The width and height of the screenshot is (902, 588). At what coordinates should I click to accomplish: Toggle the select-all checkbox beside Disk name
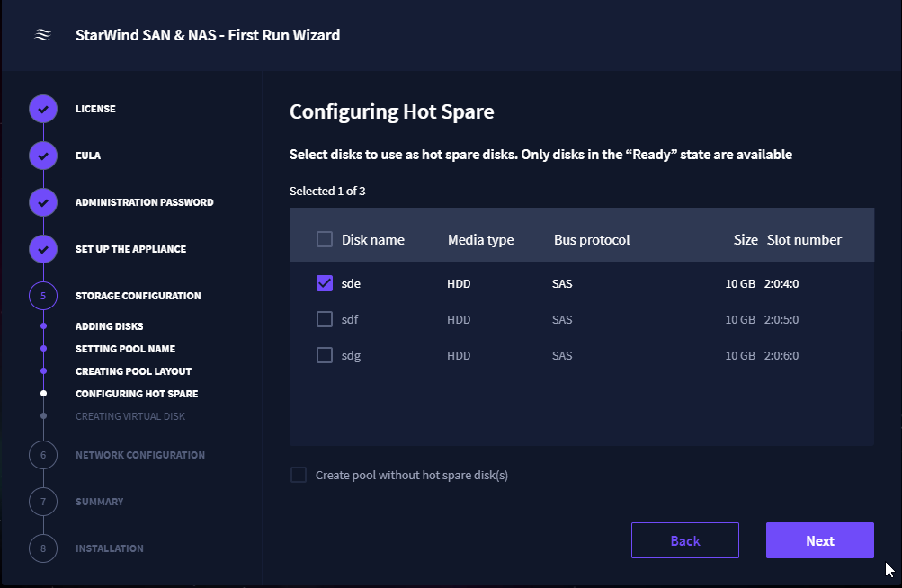pyautogui.click(x=325, y=239)
